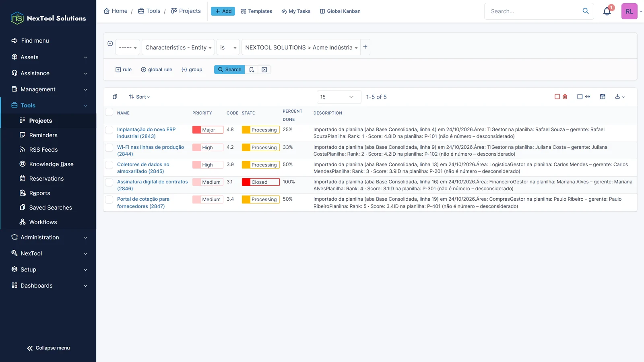Click the list toolbar icon left of Sort
The height and width of the screenshot is (362, 644).
click(x=115, y=97)
